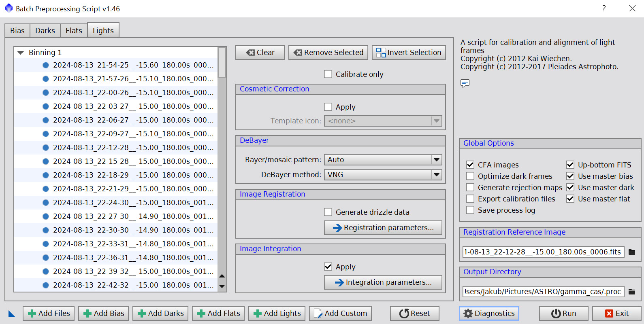
Task: Click the Add Lights button
Action: 277,313
